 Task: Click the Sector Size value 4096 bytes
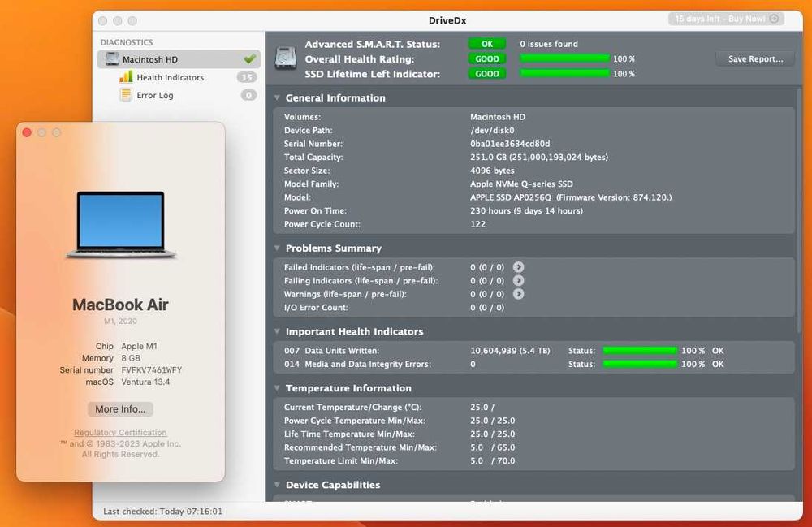point(493,171)
